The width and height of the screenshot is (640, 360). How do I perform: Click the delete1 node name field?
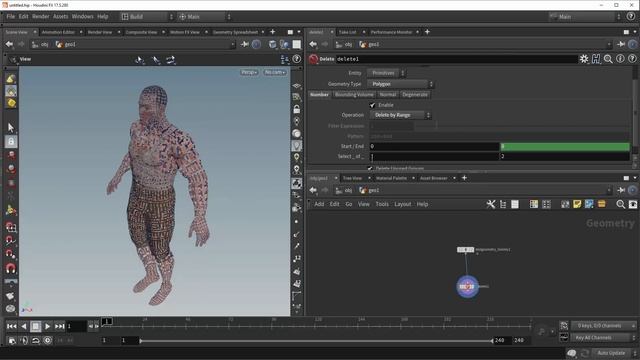tap(456, 59)
